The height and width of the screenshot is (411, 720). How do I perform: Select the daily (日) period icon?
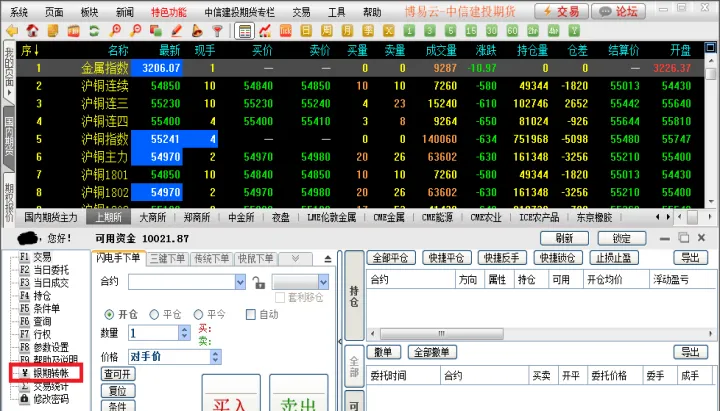pyautogui.click(x=306, y=31)
